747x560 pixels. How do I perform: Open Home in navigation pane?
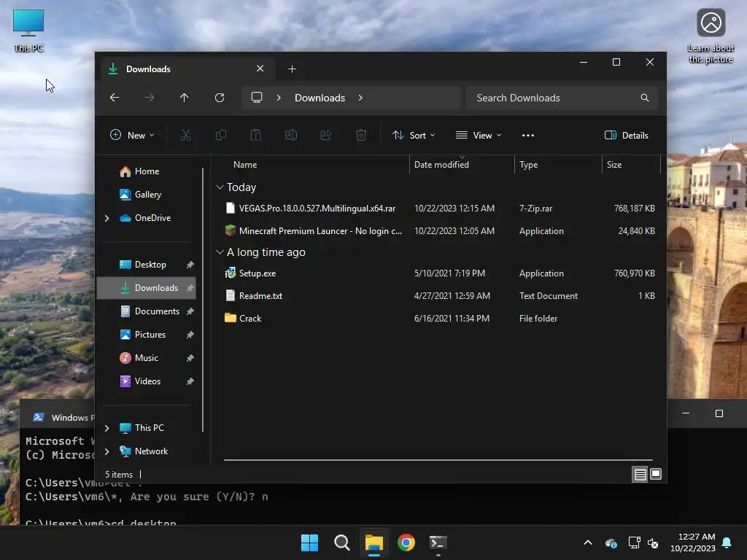147,171
